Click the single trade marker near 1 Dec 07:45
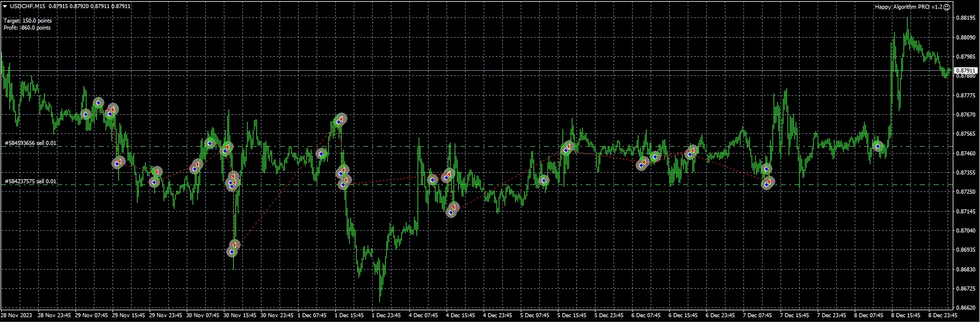The image size is (980, 323). click(x=321, y=154)
